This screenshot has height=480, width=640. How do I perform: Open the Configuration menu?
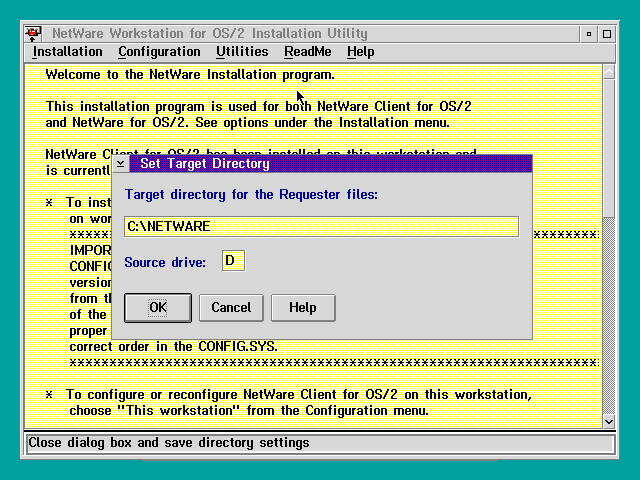tap(159, 52)
